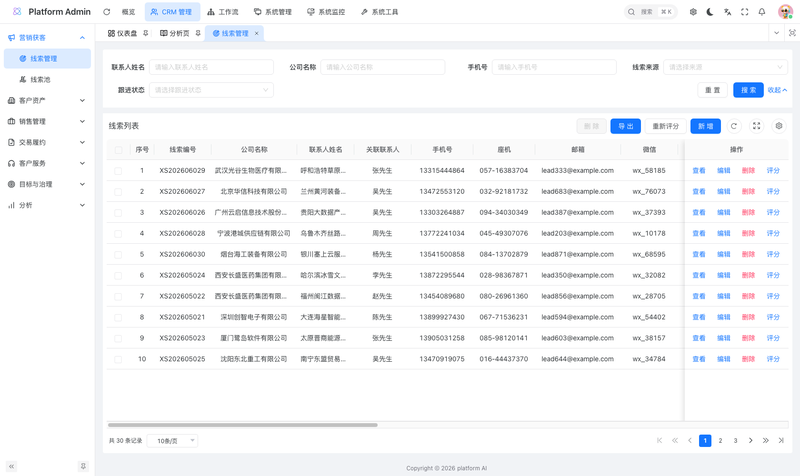Viewport: 800px width, 476px height.
Task: Open the 线索来源 dropdown
Action: (725, 67)
